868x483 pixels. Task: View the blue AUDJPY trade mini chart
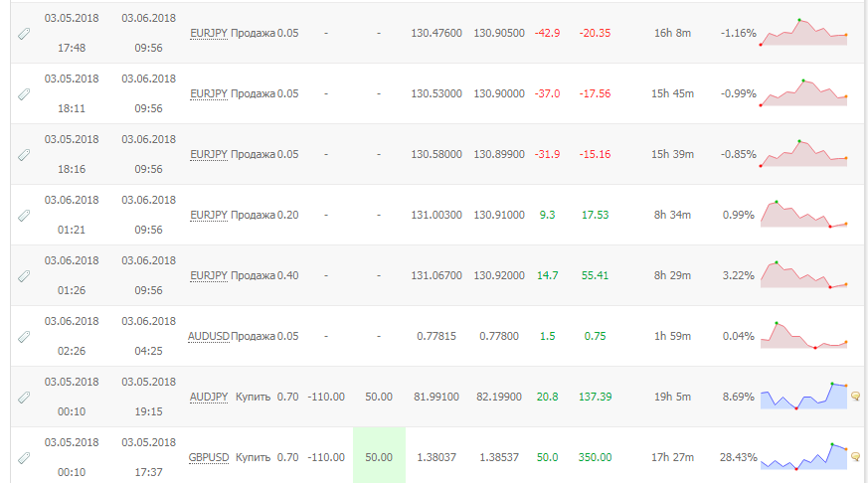(803, 397)
